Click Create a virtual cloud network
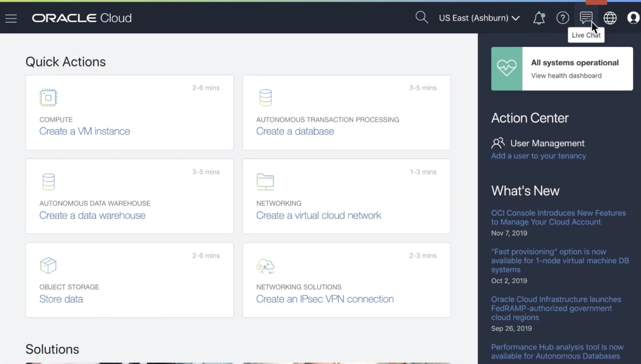 tap(319, 215)
